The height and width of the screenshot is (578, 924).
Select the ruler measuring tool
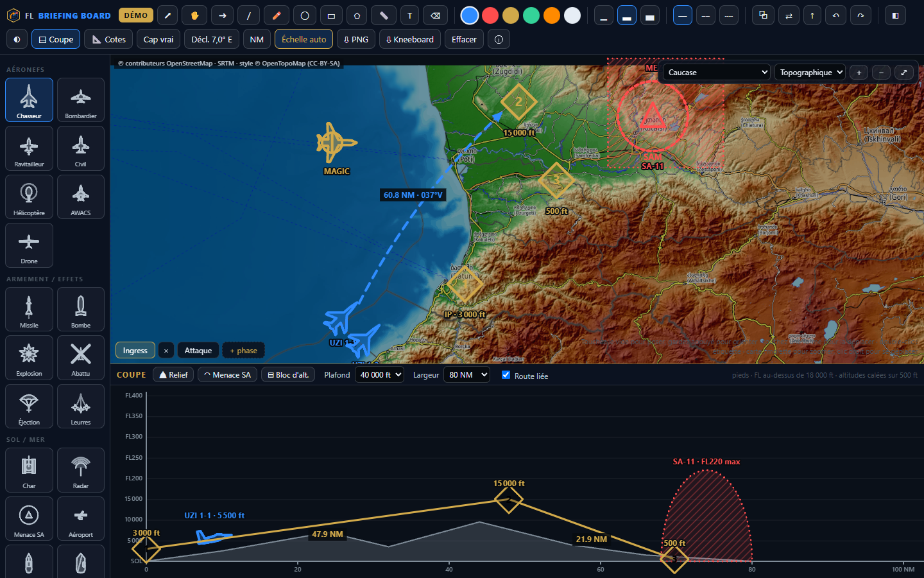pyautogui.click(x=384, y=15)
